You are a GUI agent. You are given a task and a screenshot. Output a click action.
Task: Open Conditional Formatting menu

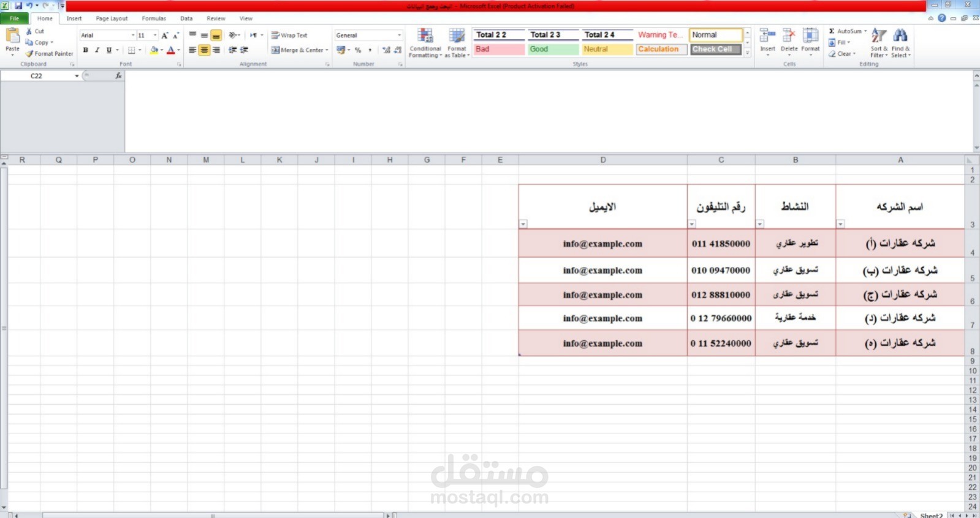click(x=425, y=43)
